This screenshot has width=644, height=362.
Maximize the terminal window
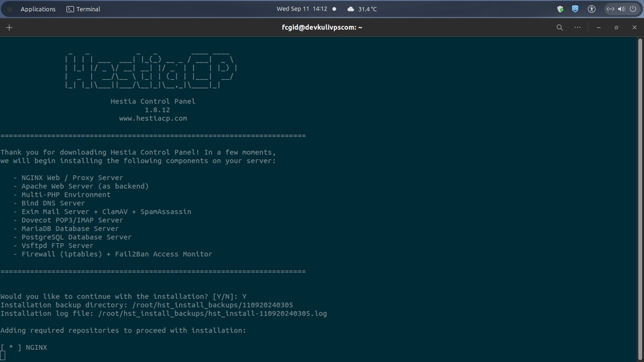616,28
